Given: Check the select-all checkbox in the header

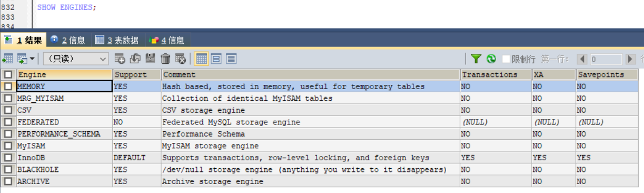Looking at the screenshot, I should click(8, 74).
